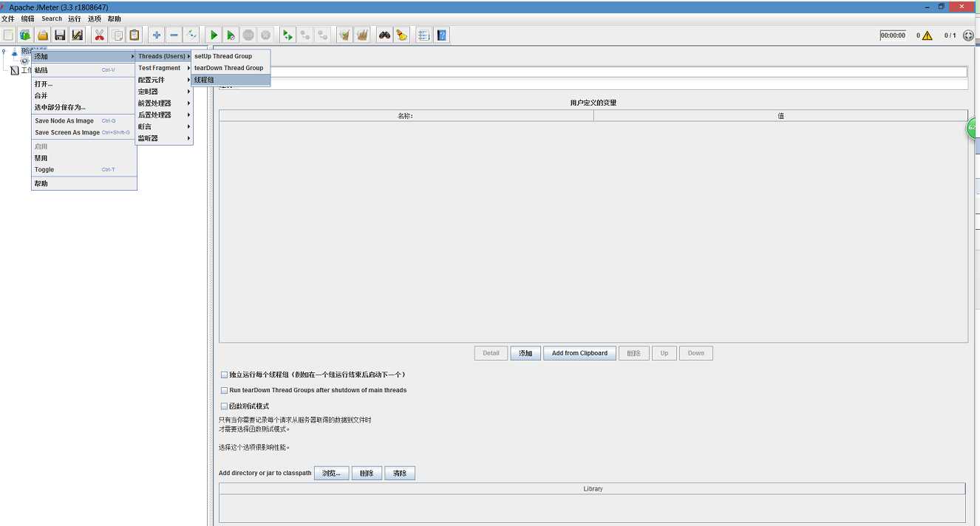Click the Paste clipboard icon
Viewport: 980px width, 526px height.
click(134, 35)
